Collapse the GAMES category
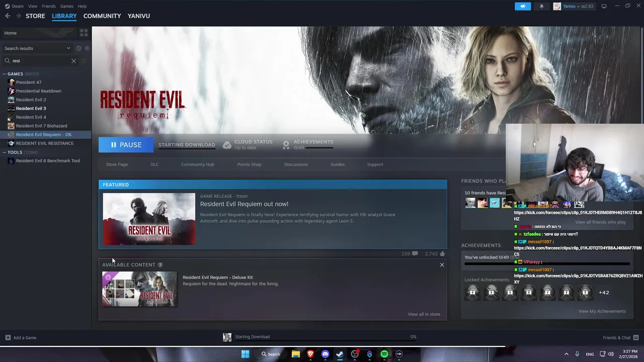644x362 pixels. 5,74
